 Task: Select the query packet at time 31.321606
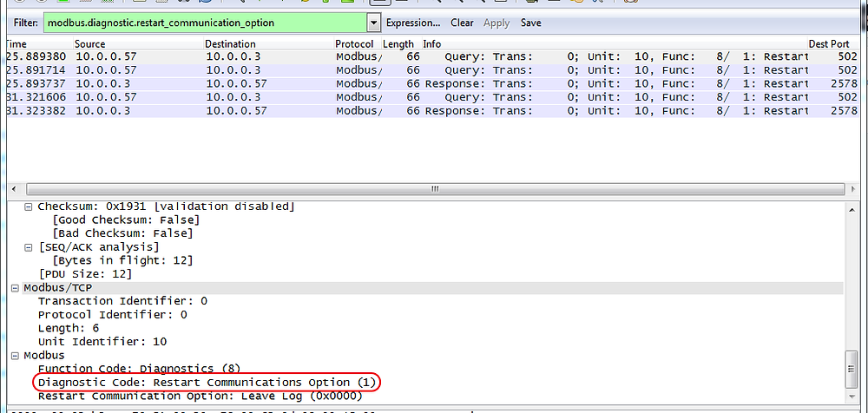(x=431, y=97)
